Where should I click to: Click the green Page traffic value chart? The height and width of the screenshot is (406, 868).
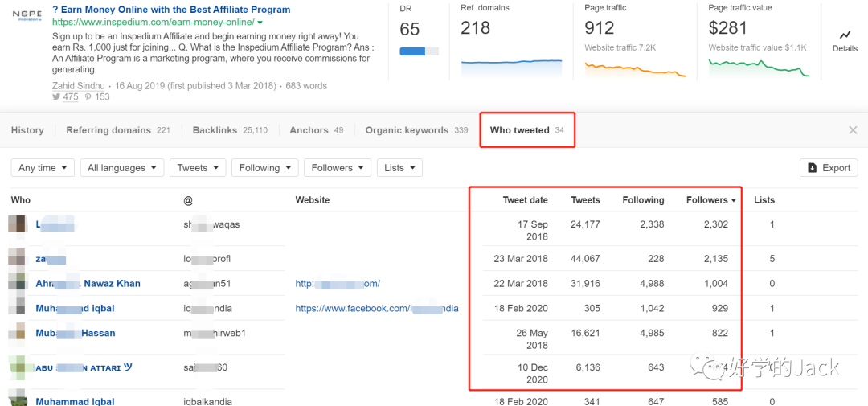pyautogui.click(x=759, y=68)
